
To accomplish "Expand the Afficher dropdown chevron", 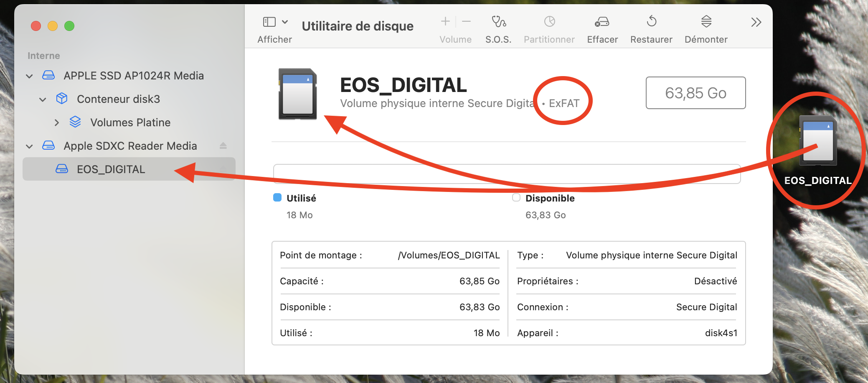I will [x=285, y=22].
